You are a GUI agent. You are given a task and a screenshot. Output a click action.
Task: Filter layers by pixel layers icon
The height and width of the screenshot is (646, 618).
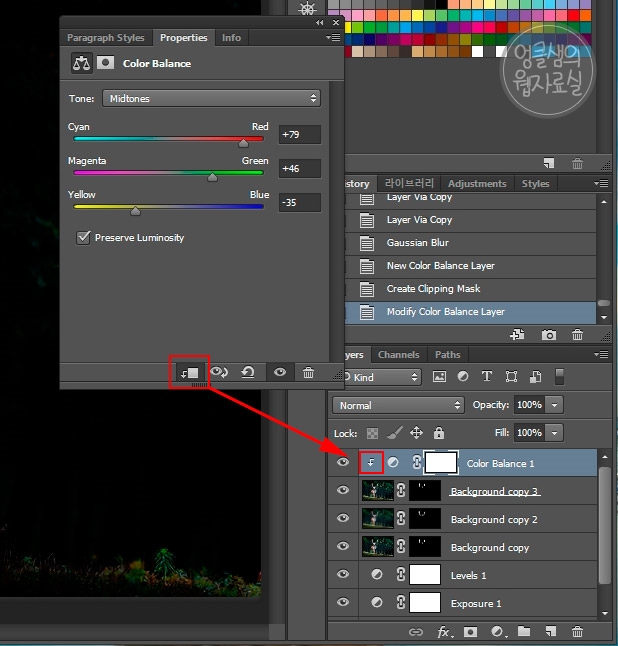coord(439,377)
